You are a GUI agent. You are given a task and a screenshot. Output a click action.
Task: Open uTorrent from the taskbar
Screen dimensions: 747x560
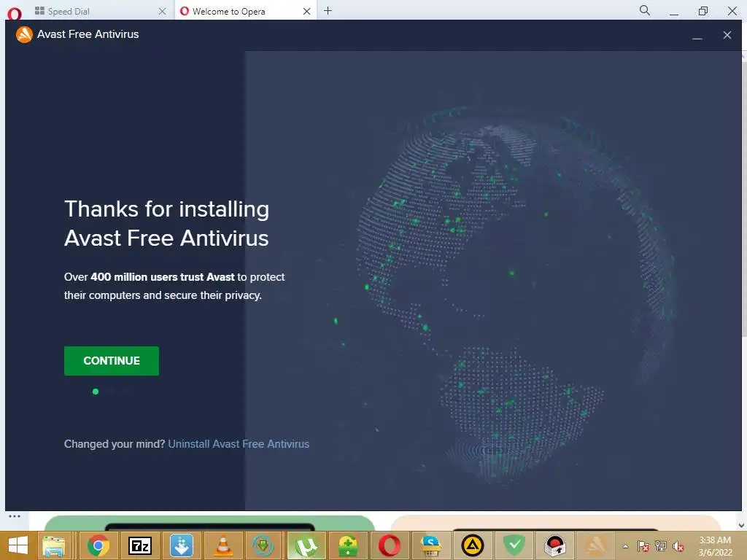(x=306, y=545)
